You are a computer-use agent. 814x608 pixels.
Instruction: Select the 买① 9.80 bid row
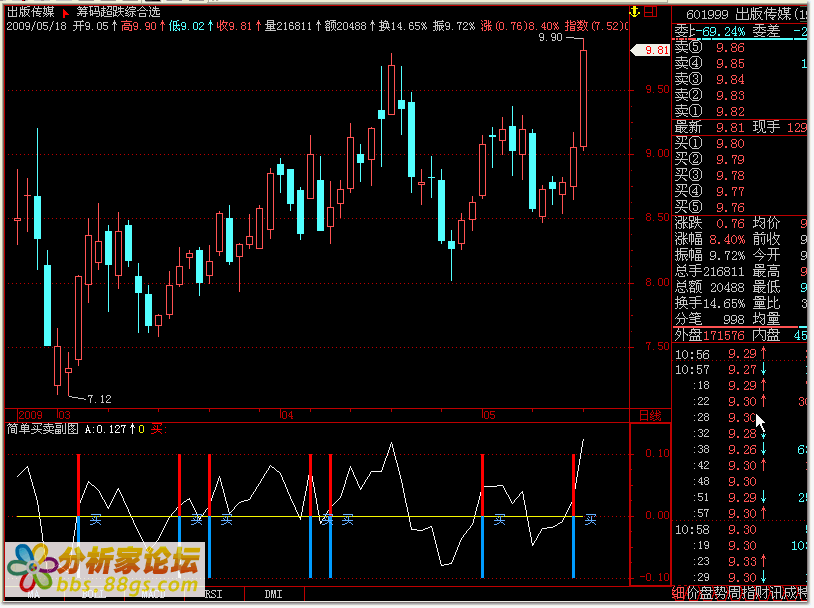[x=740, y=144]
